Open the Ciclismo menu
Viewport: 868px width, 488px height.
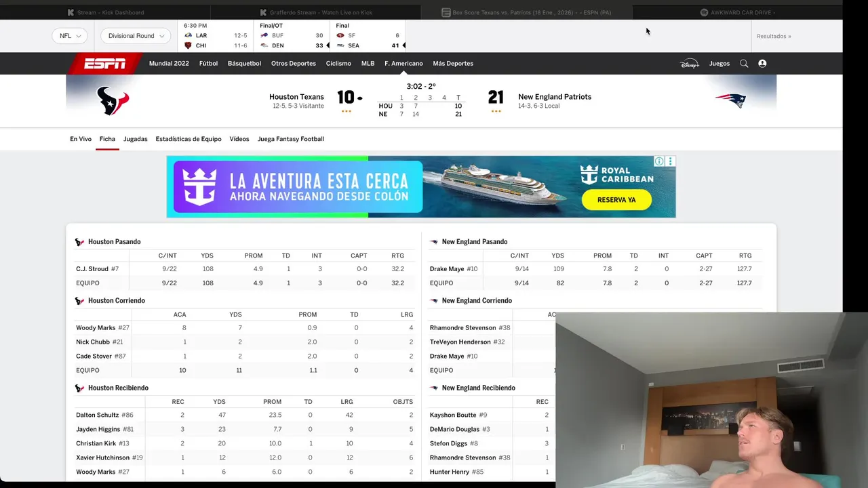[338, 64]
